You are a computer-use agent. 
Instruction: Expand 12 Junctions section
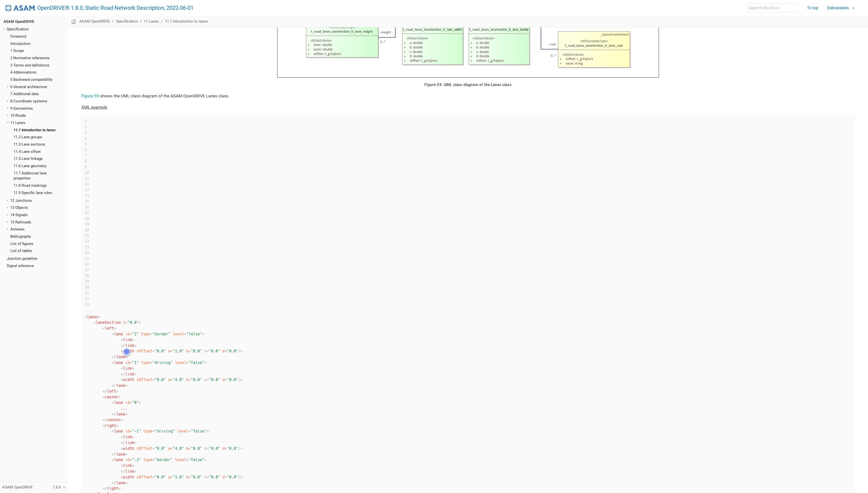(8, 201)
